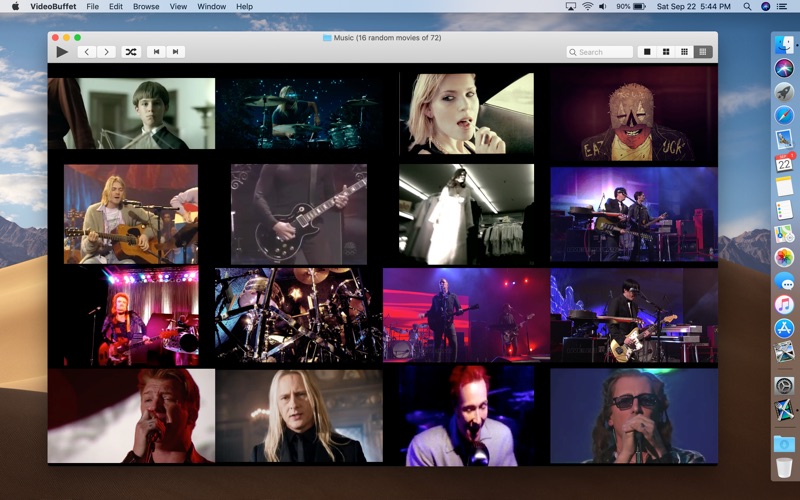Jump to the previous movie set
The width and height of the screenshot is (800, 500).
[x=156, y=52]
